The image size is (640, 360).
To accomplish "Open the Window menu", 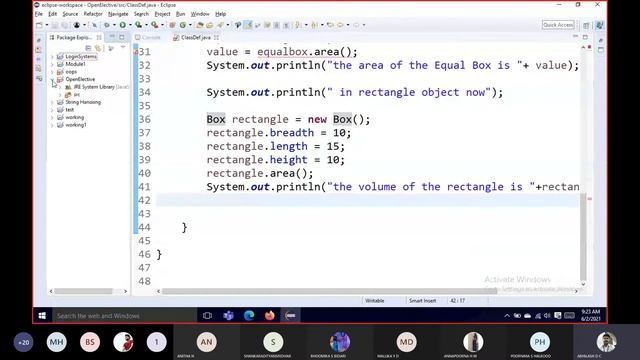I will tap(200, 14).
